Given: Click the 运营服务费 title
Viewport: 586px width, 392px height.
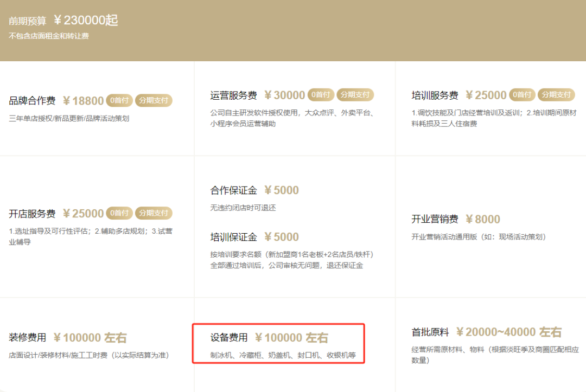Looking at the screenshot, I should pos(233,95).
